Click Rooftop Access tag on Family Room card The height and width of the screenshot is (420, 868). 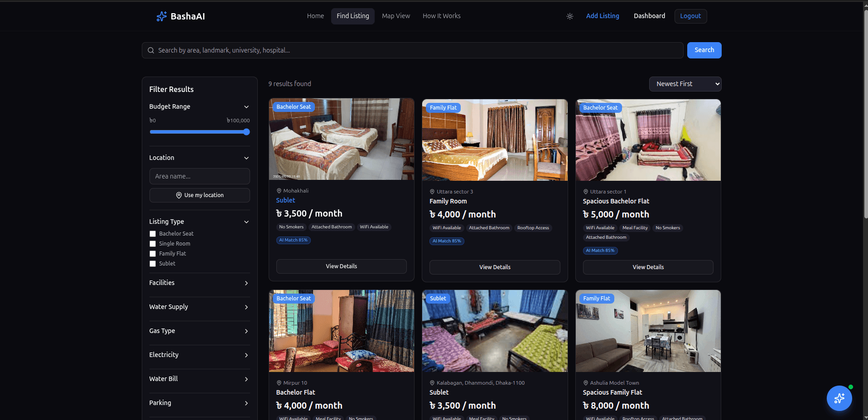(533, 228)
